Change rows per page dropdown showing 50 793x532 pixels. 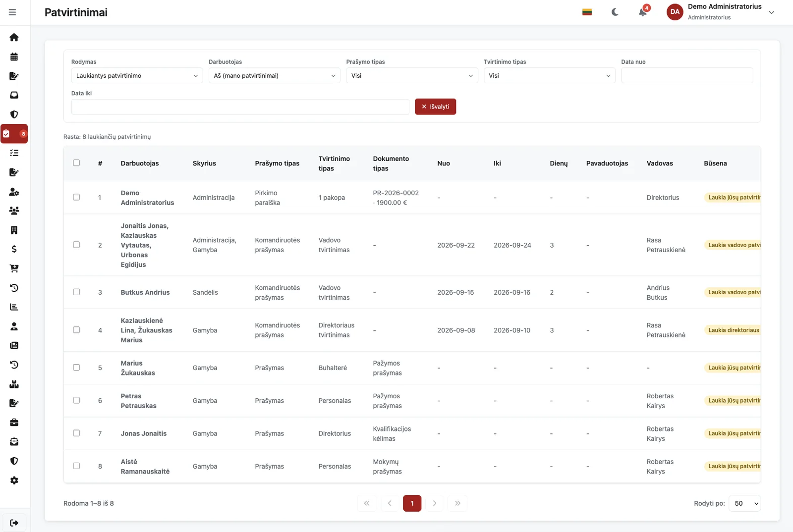[745, 503]
